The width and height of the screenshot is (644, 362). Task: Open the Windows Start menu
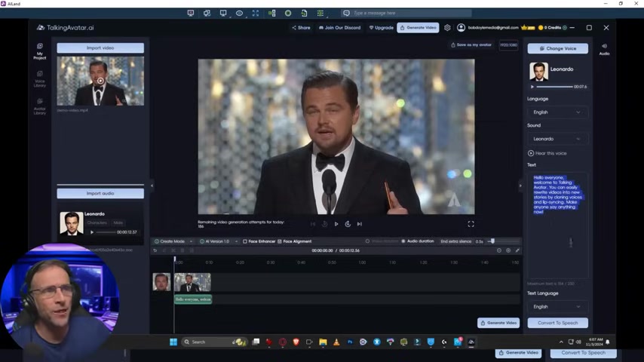pos(173,342)
